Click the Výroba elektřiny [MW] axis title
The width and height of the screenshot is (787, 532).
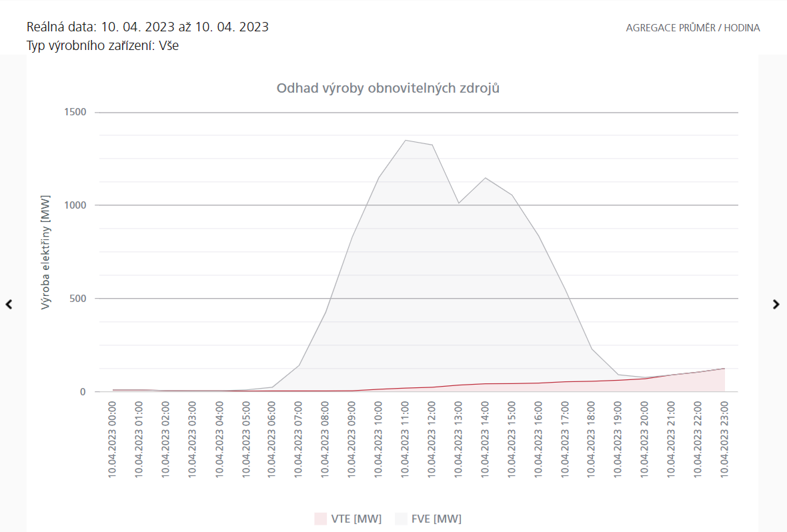(x=45, y=253)
